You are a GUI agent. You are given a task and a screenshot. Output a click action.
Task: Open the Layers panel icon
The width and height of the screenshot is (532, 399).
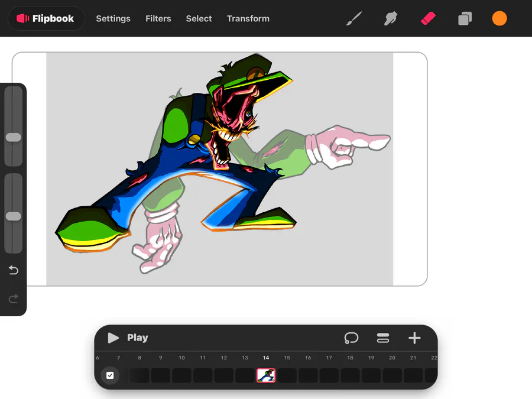[x=465, y=18]
